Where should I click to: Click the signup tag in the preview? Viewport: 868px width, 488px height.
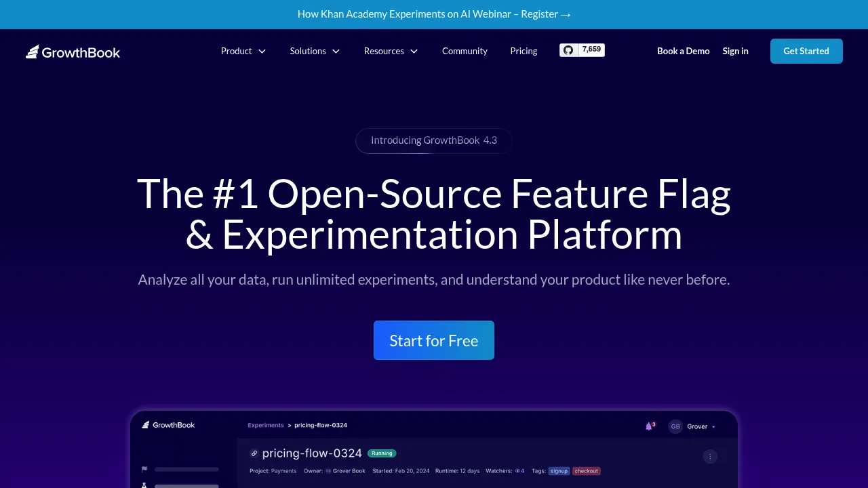pyautogui.click(x=559, y=471)
